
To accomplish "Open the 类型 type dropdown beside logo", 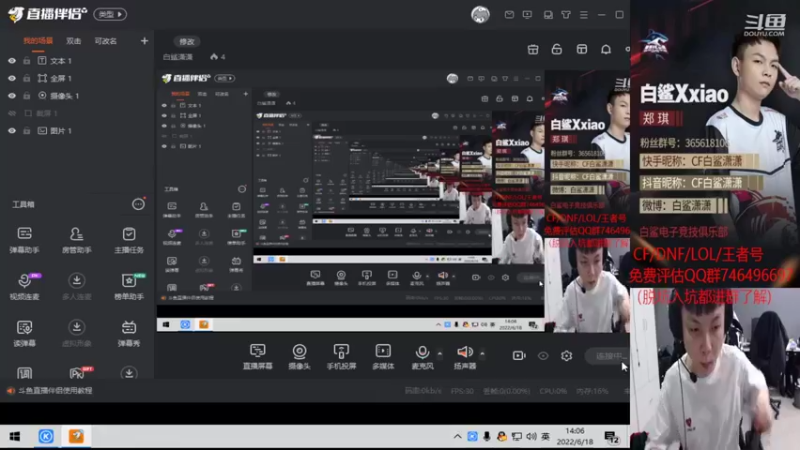I will pos(110,14).
